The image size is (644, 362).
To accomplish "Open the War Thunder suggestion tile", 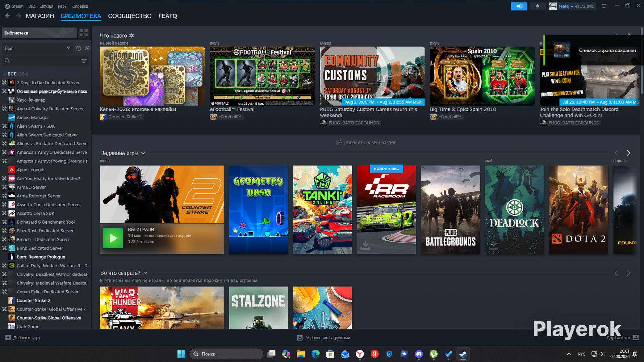I will (x=162, y=308).
